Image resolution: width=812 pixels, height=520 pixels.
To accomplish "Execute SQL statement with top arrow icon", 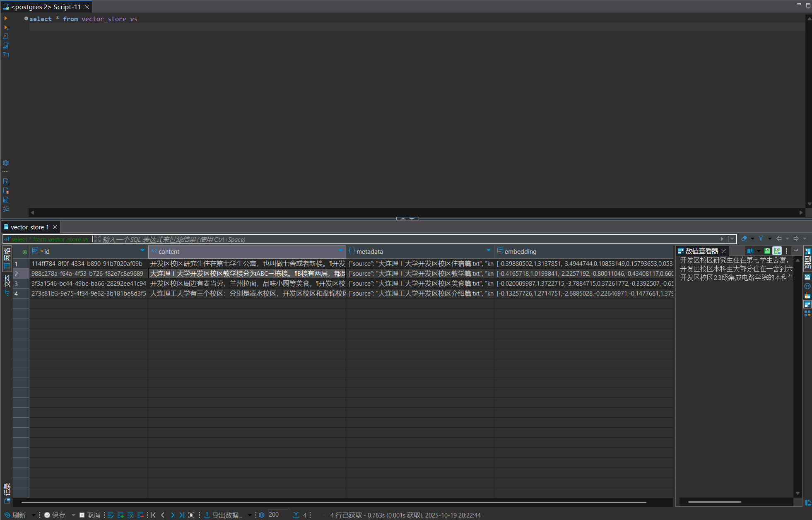I will tap(6, 18).
